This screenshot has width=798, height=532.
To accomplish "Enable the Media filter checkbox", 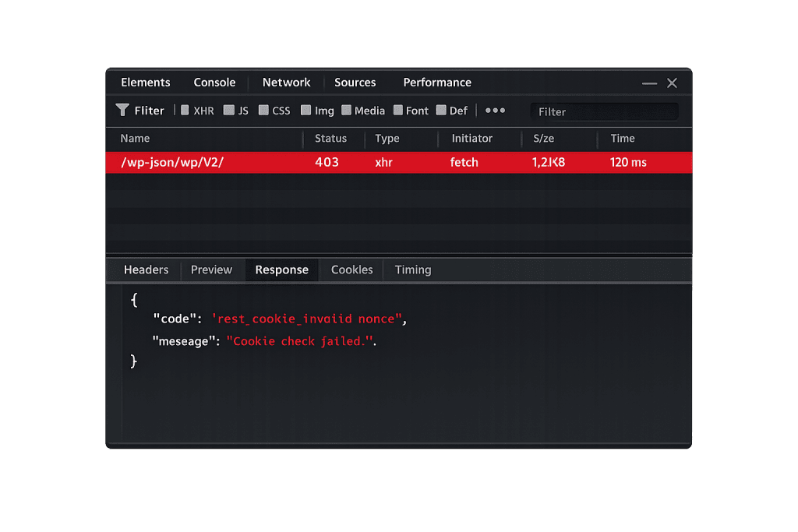I will point(346,111).
